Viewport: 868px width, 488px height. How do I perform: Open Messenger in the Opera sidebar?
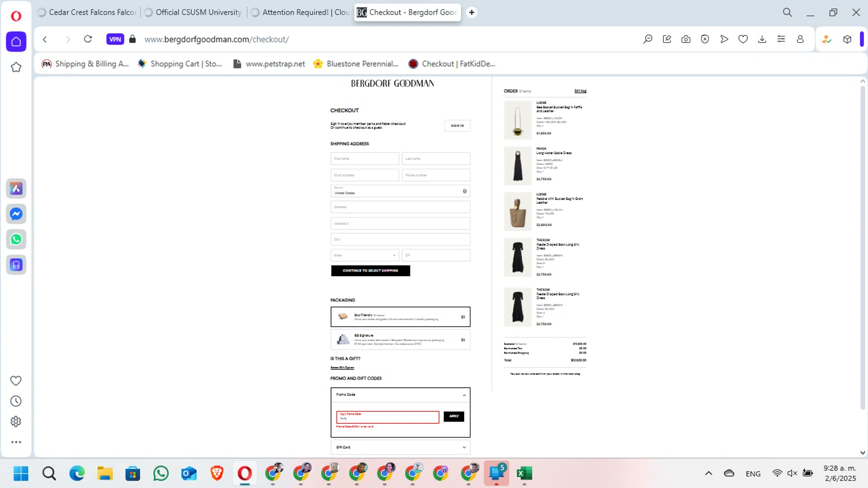pyautogui.click(x=16, y=214)
